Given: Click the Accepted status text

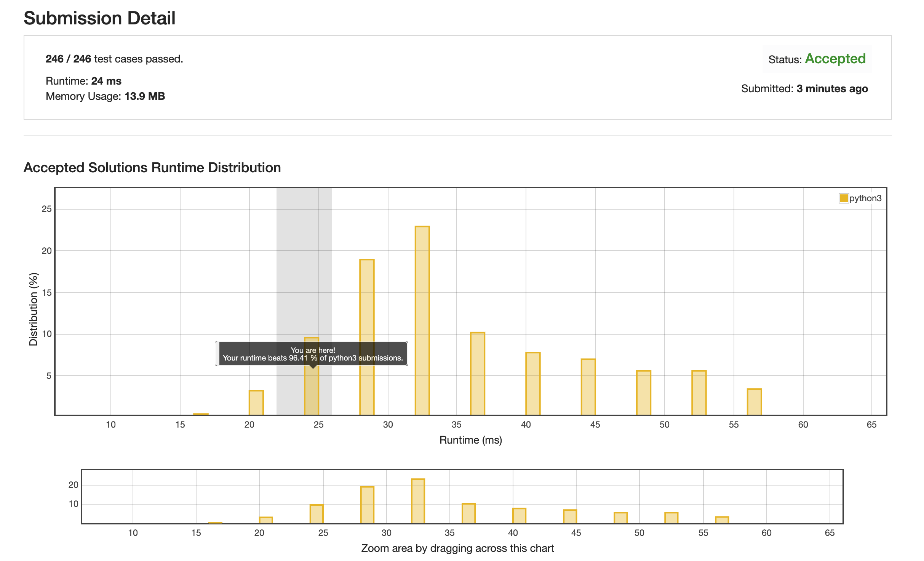Looking at the screenshot, I should click(835, 59).
